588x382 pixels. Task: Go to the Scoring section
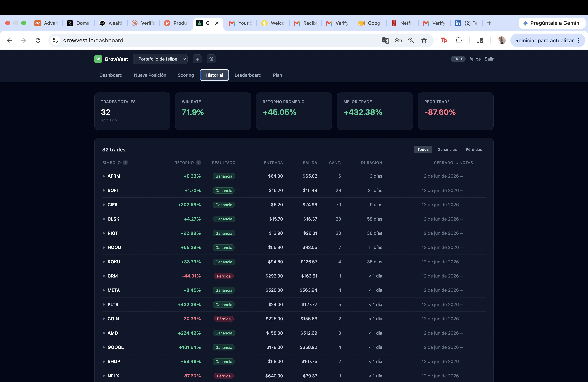[x=186, y=75]
